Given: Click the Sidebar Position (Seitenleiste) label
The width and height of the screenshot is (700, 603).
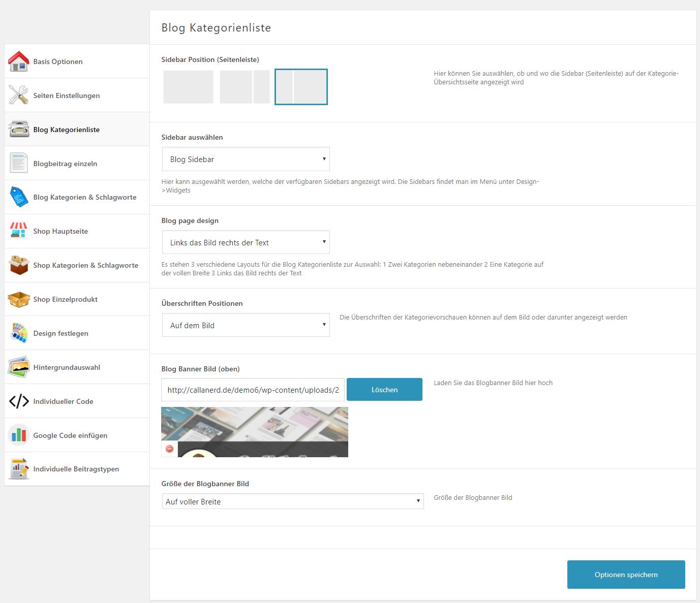Looking at the screenshot, I should tap(210, 59).
